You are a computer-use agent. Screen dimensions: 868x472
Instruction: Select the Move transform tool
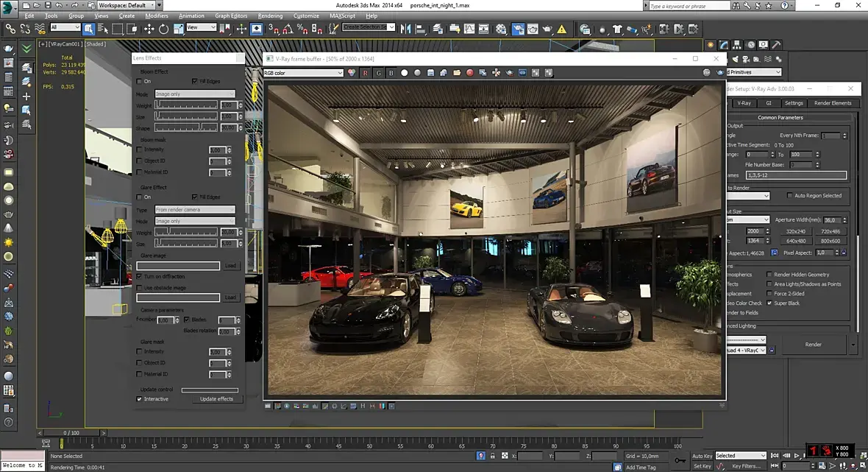pyautogui.click(x=149, y=29)
